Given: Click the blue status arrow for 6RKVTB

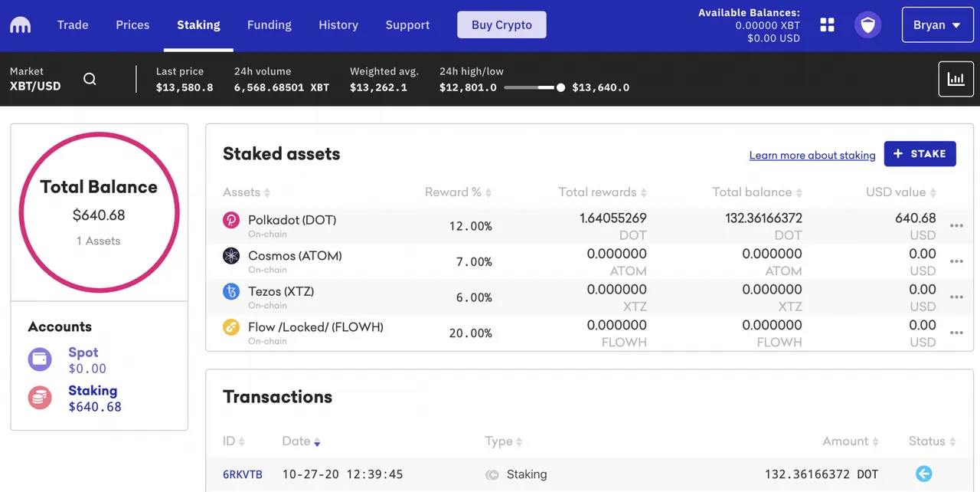Looking at the screenshot, I should pos(924,474).
